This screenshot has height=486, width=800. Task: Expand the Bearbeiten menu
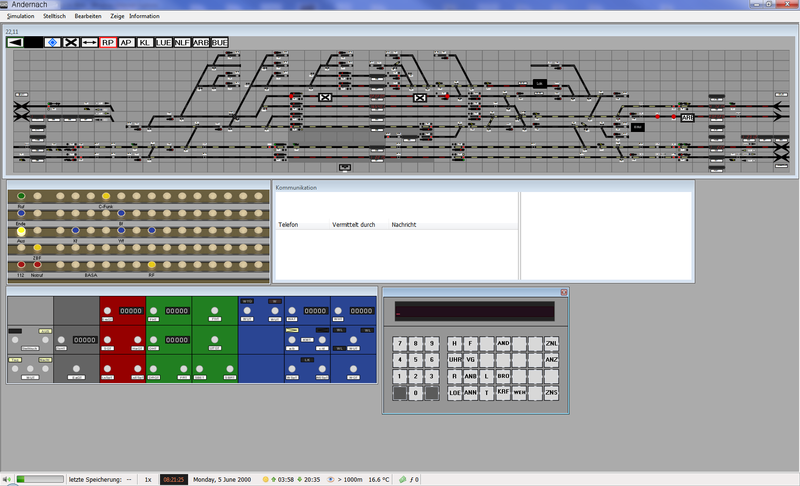[88, 16]
